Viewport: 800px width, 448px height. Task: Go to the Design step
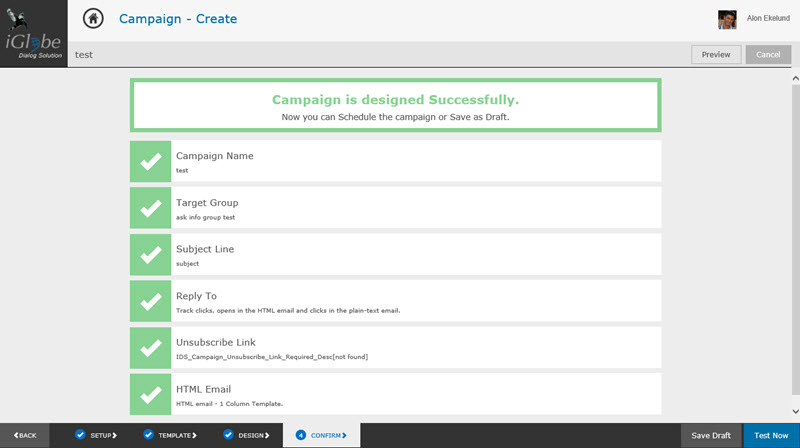coord(246,435)
